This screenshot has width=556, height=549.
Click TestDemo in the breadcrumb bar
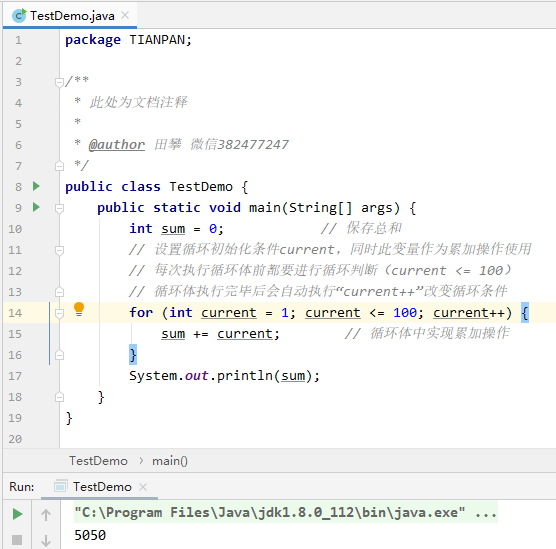(98, 461)
